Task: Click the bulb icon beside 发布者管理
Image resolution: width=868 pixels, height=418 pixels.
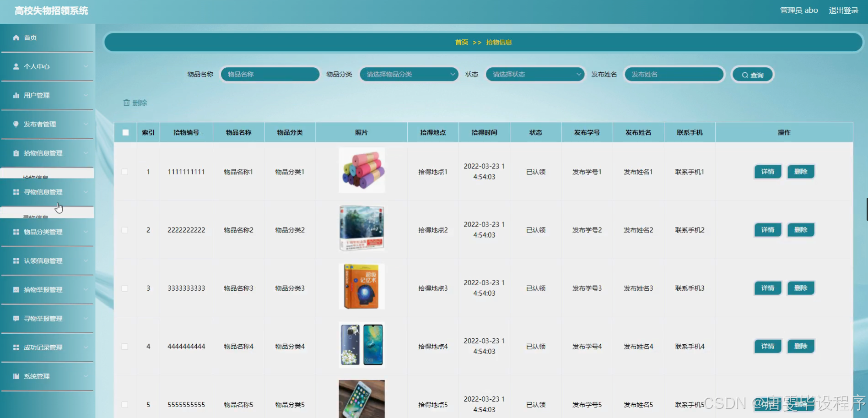Action: pyautogui.click(x=16, y=124)
